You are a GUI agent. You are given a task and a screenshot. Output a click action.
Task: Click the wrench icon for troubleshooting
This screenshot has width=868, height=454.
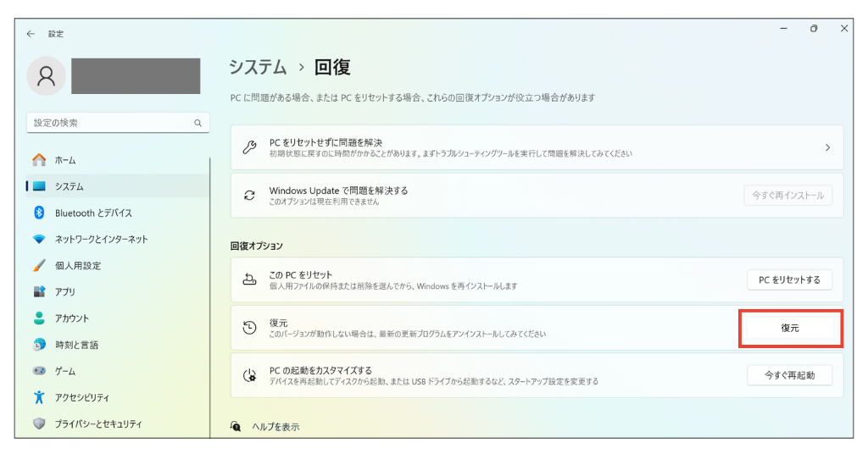pos(250,147)
